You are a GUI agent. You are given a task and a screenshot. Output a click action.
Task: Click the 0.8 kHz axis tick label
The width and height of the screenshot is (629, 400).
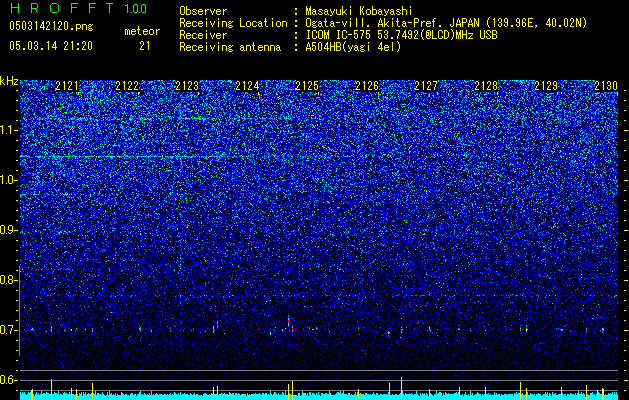9,280
